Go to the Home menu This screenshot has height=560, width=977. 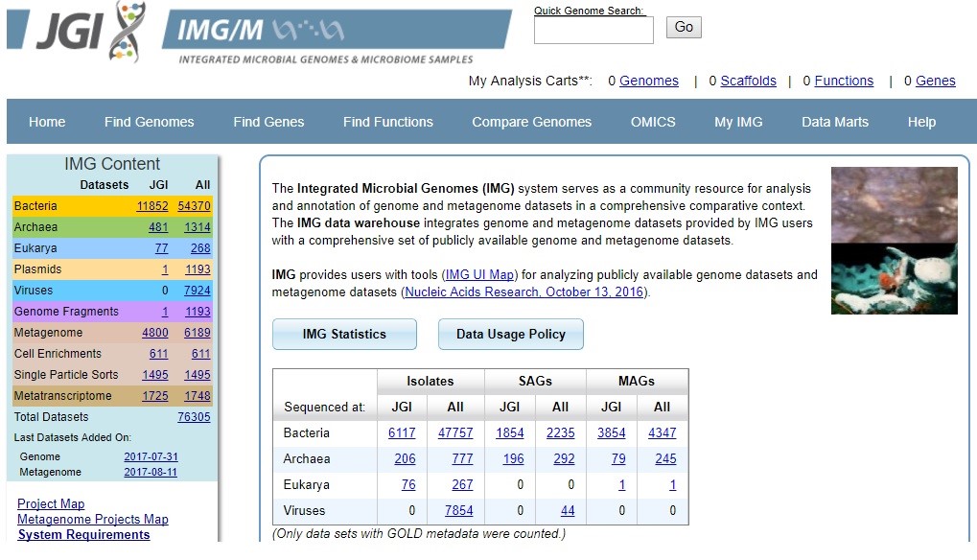coord(47,122)
